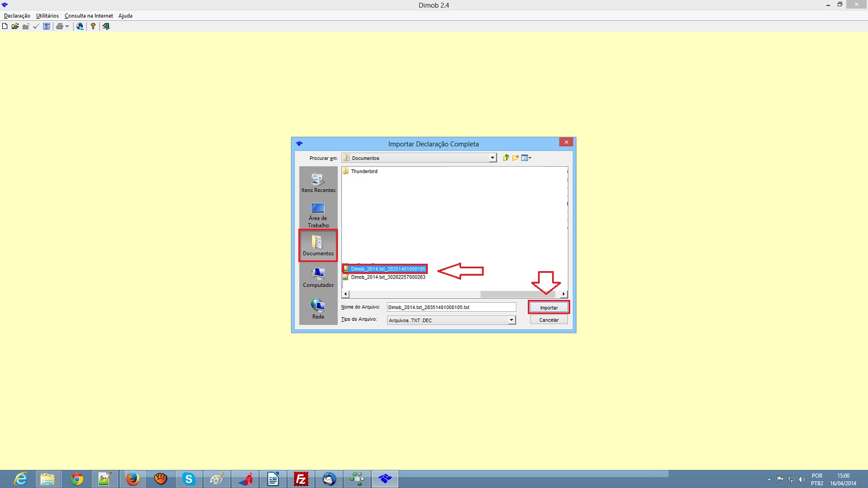The height and width of the screenshot is (488, 868).
Task: Open Rede network location
Action: [x=318, y=309]
